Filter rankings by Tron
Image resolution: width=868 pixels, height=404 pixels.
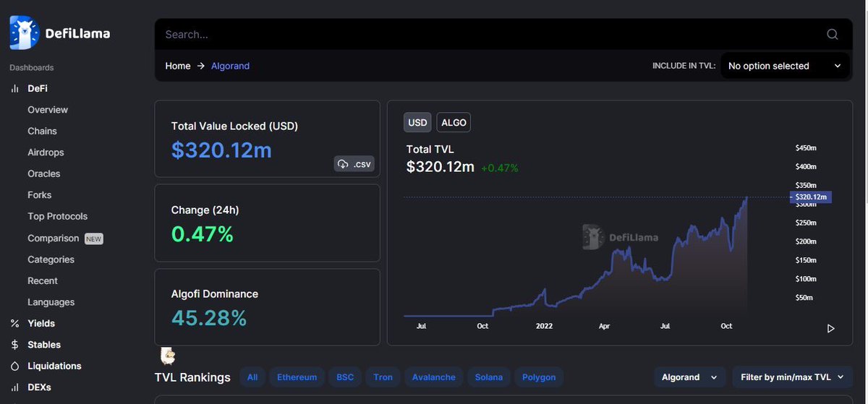point(383,377)
